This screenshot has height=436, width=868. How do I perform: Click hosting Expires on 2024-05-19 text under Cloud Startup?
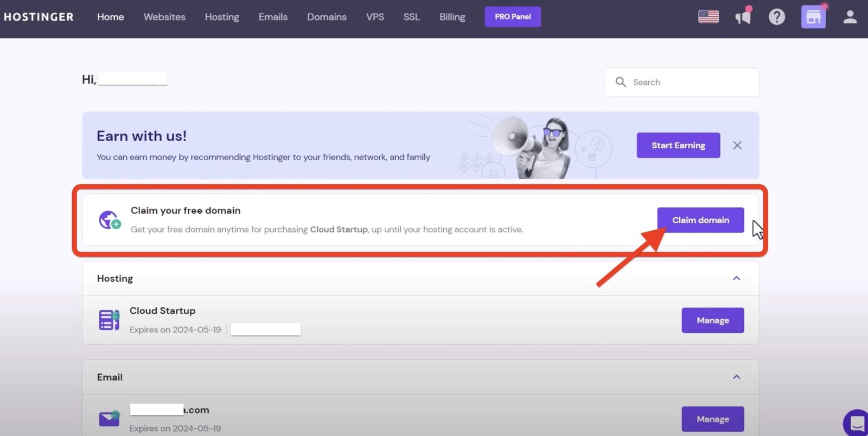click(x=175, y=330)
